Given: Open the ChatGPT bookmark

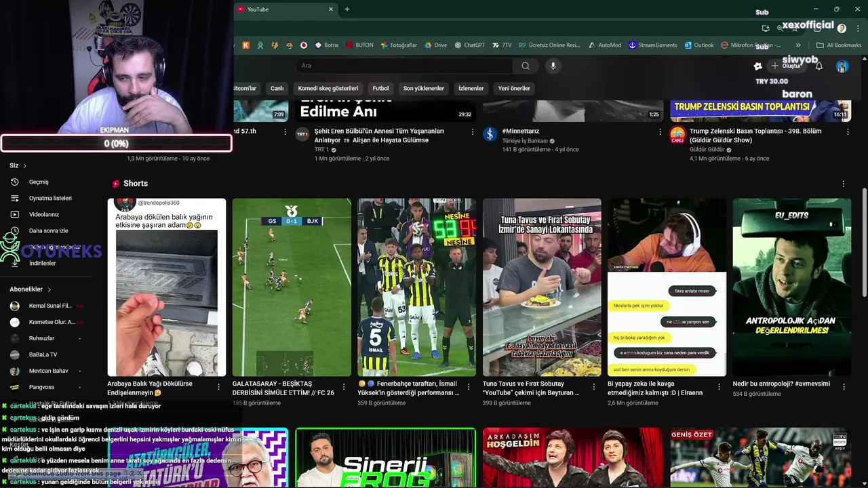Looking at the screenshot, I should (469, 45).
